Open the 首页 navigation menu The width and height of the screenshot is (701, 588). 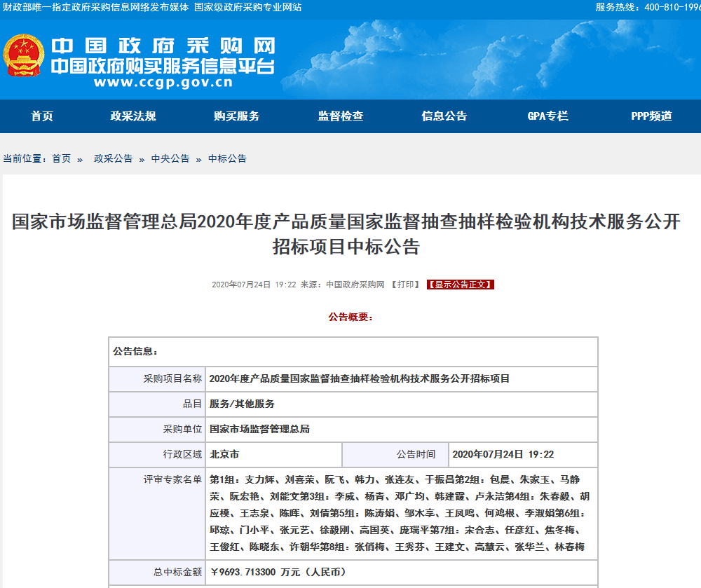click(x=41, y=116)
